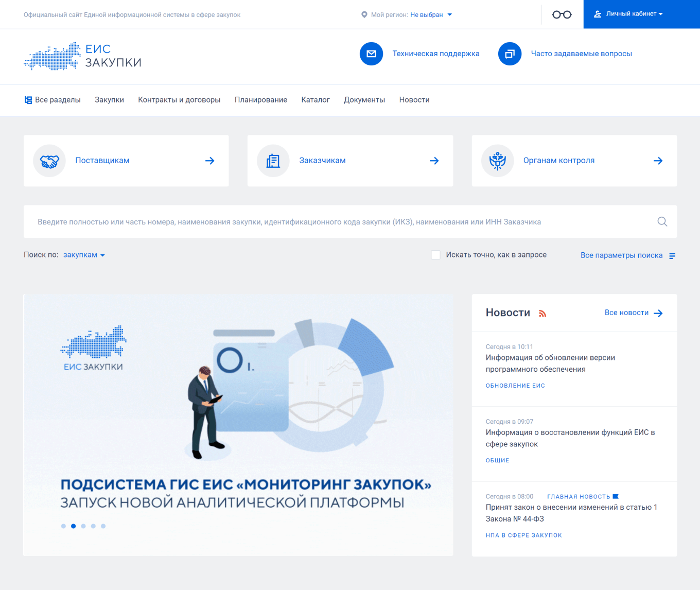Open the Закупки section in the navigation menu
700x590 pixels.
point(109,100)
